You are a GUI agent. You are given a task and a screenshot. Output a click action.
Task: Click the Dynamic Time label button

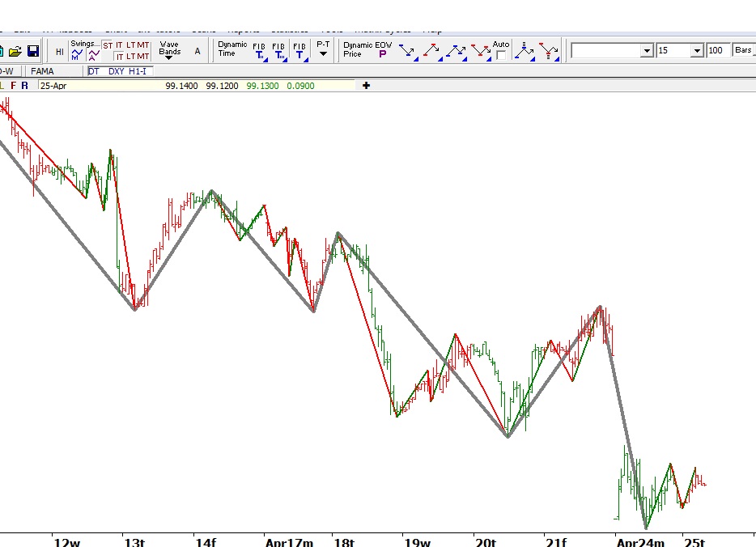[x=232, y=49]
